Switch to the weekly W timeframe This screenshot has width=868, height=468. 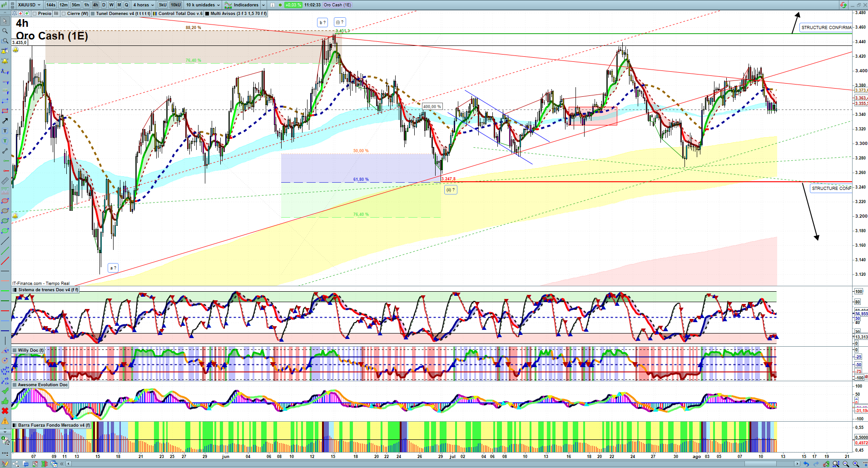[x=111, y=5]
